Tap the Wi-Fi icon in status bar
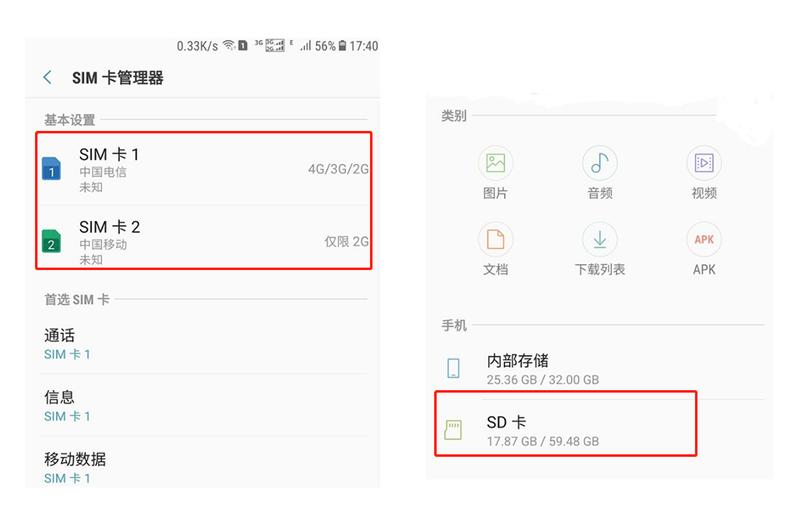 (x=229, y=46)
